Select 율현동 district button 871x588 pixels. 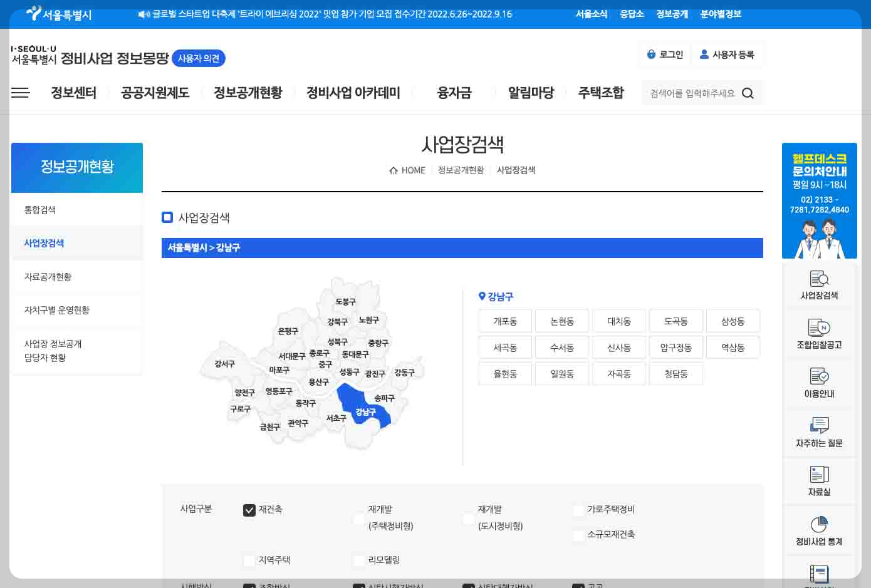click(x=505, y=374)
